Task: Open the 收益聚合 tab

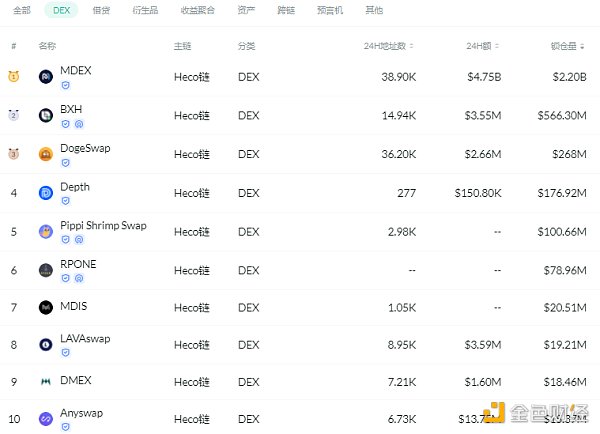Action: (x=195, y=10)
